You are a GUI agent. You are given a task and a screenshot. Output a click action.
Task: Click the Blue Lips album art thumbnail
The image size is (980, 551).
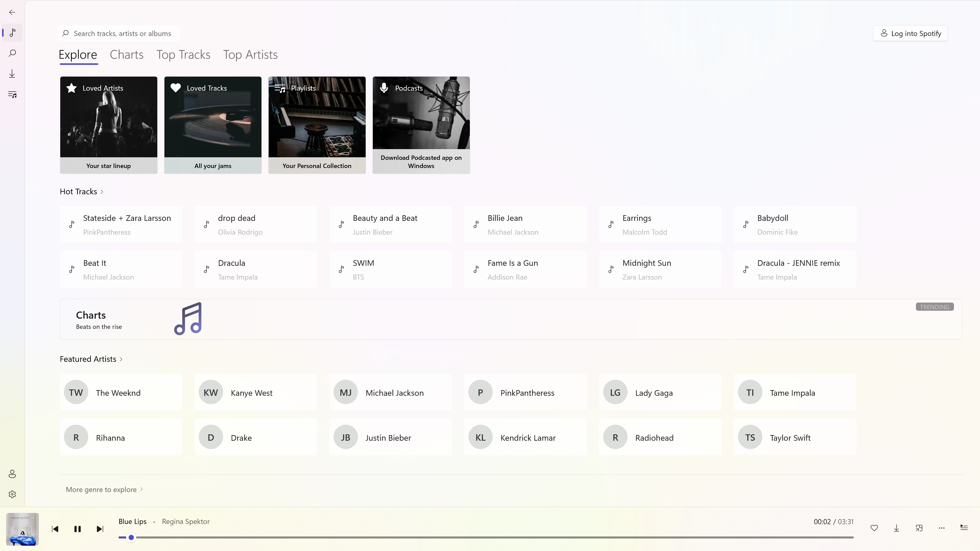22,529
